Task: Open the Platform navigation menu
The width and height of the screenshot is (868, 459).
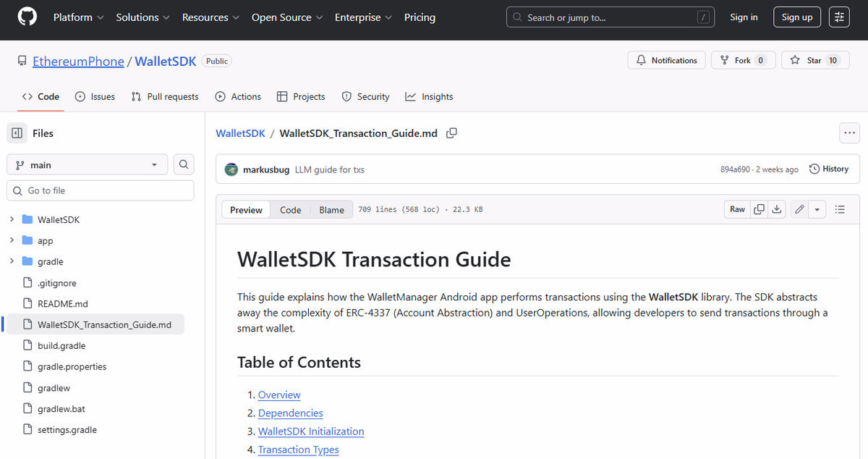Action: pyautogui.click(x=78, y=17)
